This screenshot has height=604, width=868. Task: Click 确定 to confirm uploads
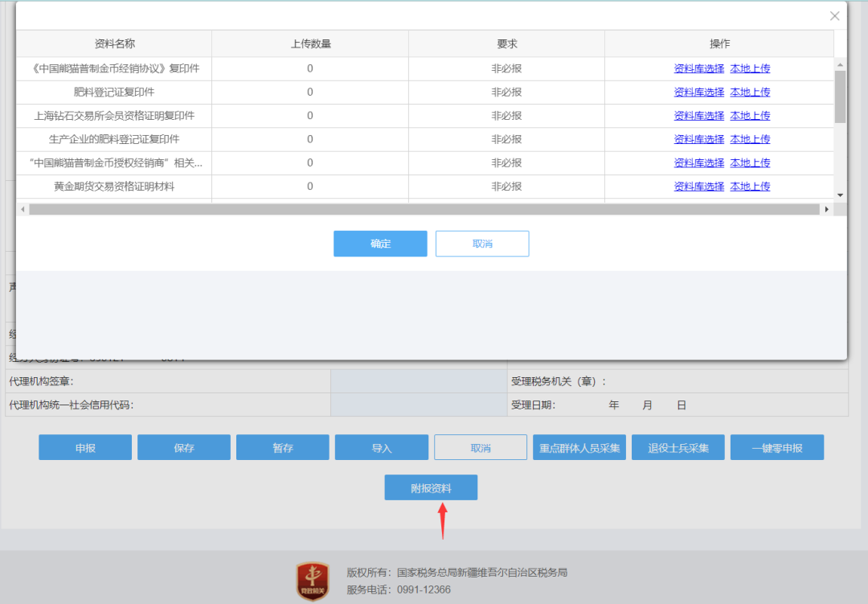(380, 244)
